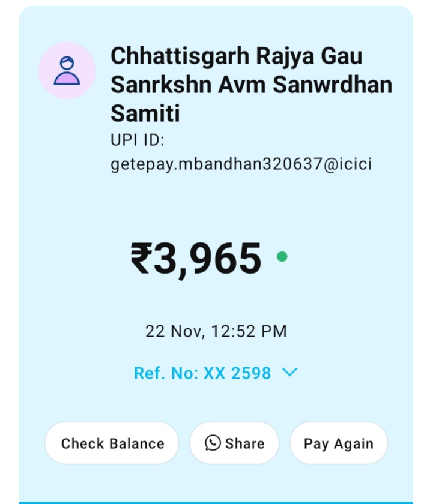The image size is (430, 504).
Task: Tap the Pay Again button
Action: 338,443
